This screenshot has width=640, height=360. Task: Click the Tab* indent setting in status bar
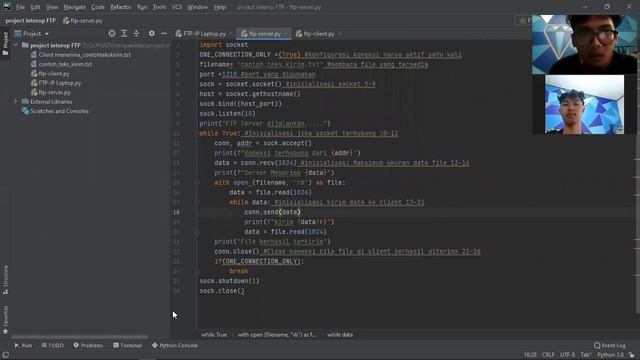(x=586, y=355)
